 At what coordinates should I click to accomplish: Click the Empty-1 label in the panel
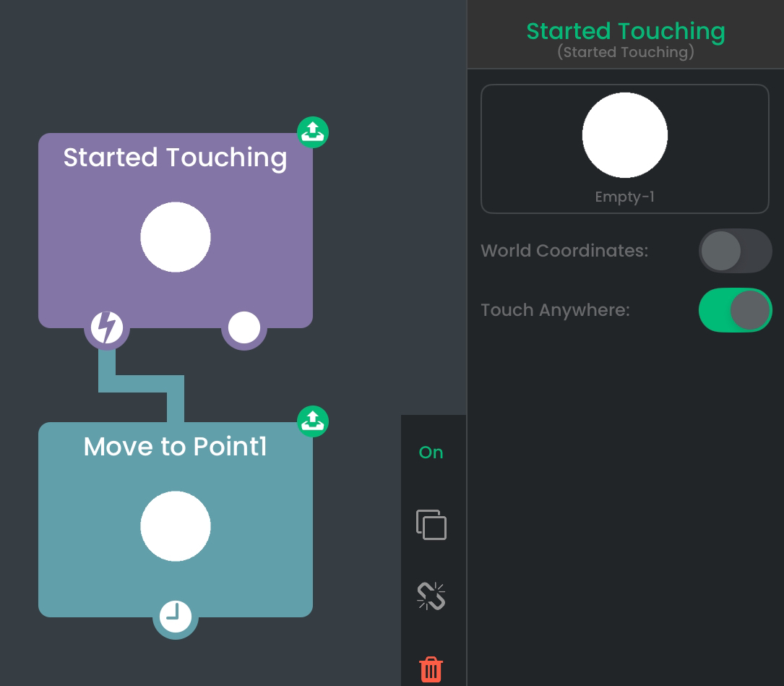point(625,197)
